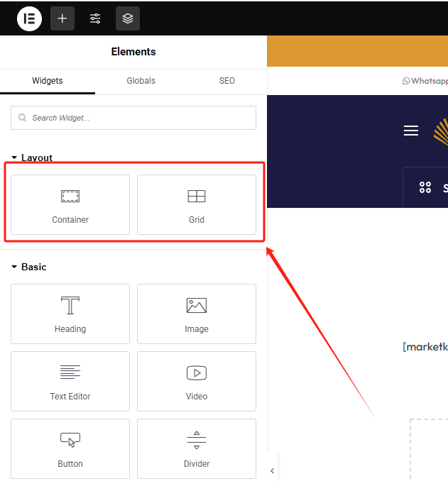The height and width of the screenshot is (481, 448).
Task: Select the Heading widget
Action: click(x=70, y=314)
